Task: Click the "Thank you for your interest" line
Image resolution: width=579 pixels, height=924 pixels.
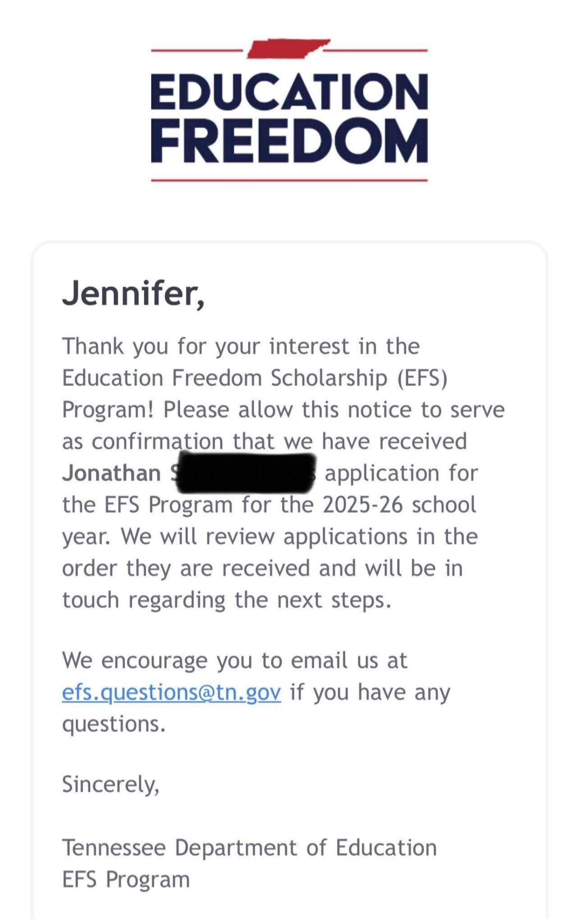Action: [241, 346]
